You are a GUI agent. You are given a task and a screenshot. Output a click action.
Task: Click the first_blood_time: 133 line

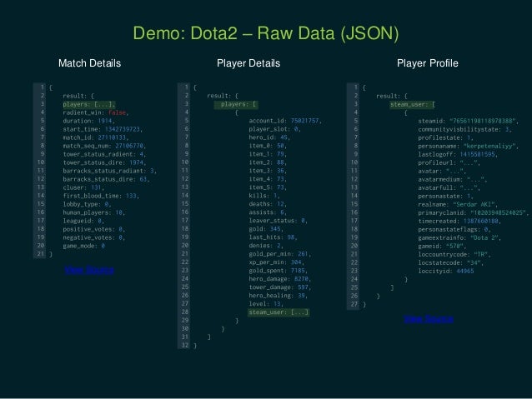pyautogui.click(x=101, y=196)
